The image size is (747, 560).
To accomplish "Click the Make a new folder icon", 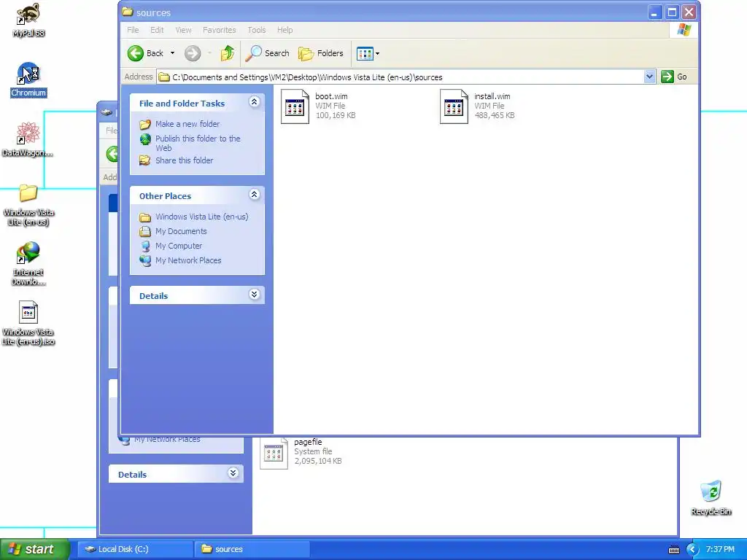I will (145, 124).
